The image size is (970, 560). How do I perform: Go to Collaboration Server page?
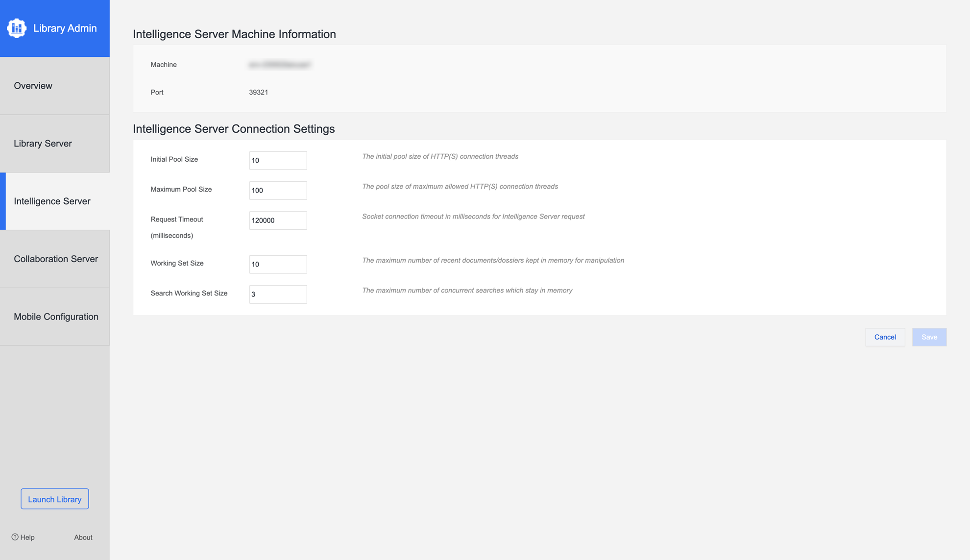tap(56, 259)
